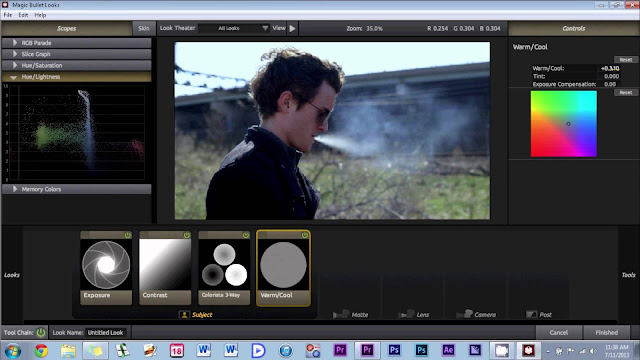Open Google Chrome from the taskbar
The image size is (640, 360).
[41, 351]
